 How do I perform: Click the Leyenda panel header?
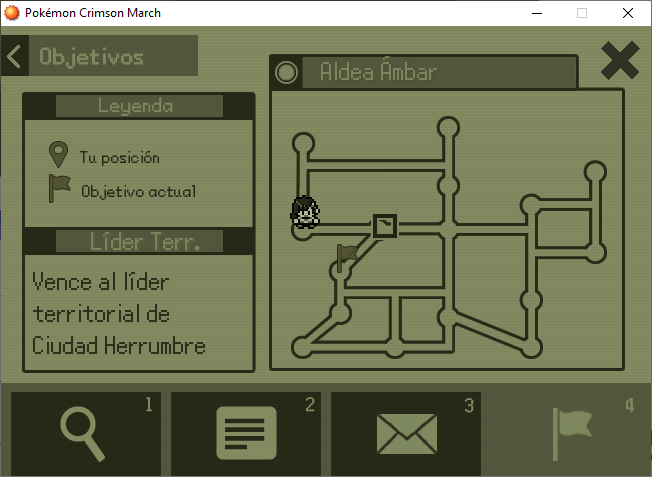click(137, 106)
